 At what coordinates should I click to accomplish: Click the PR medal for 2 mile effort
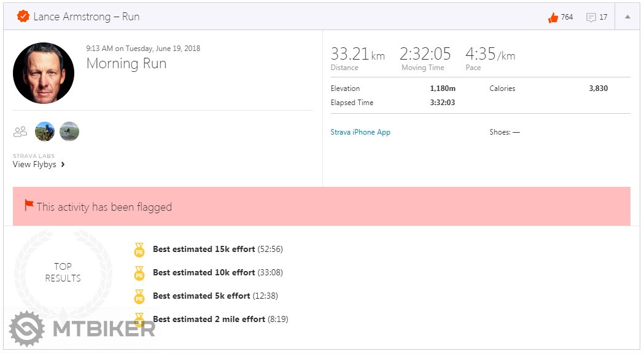139,320
